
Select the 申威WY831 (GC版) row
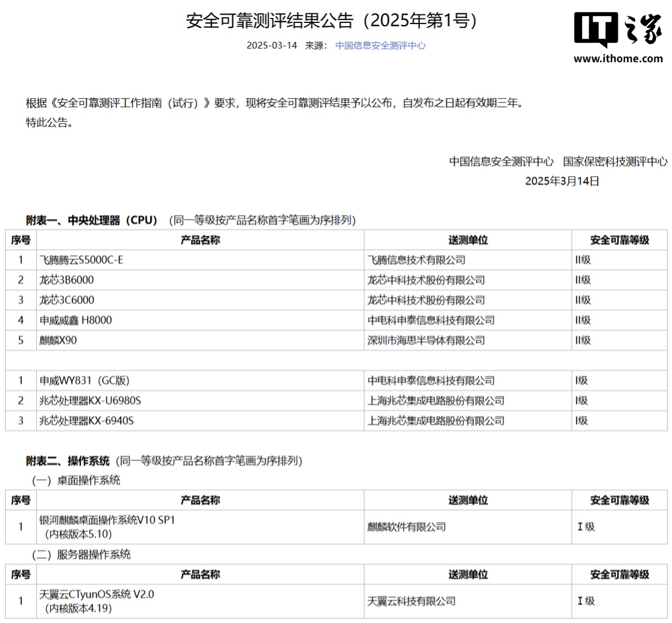[84, 381]
